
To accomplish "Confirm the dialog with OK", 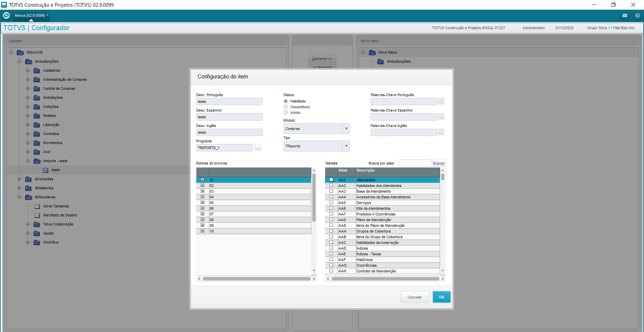I will [441, 297].
